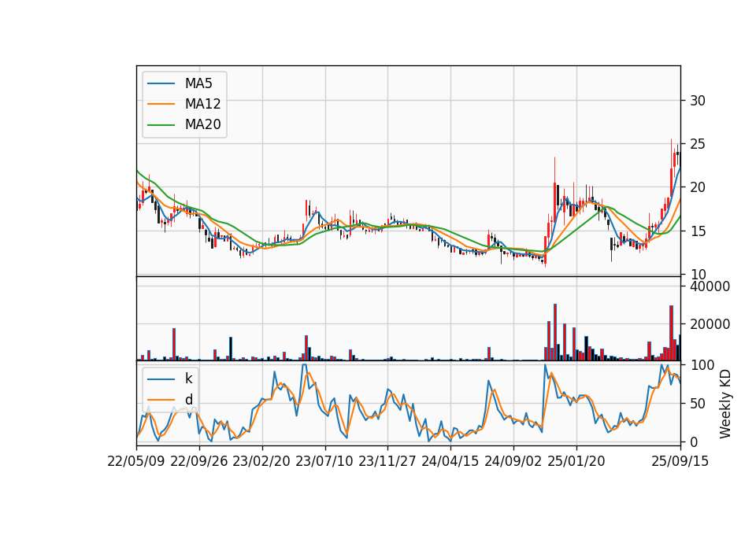Click the Weekly KD axis label
The width and height of the screenshot is (756, 543).
click(x=725, y=404)
